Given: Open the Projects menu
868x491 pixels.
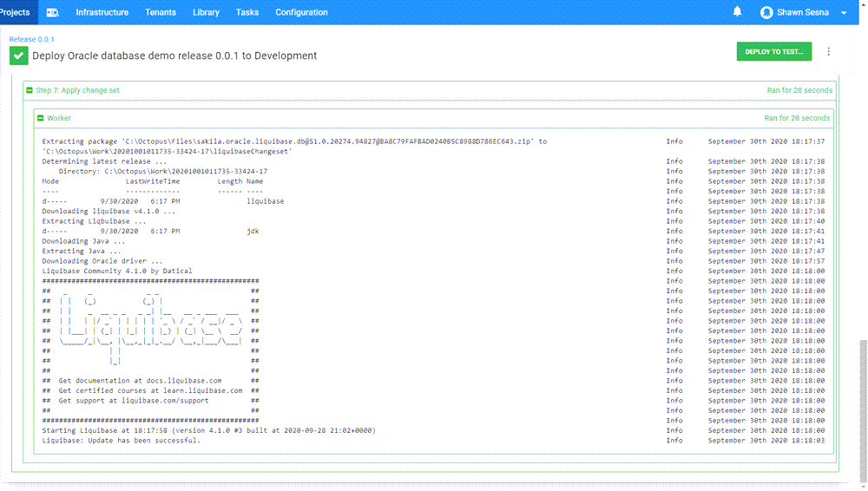Looking at the screenshot, I should (x=15, y=12).
